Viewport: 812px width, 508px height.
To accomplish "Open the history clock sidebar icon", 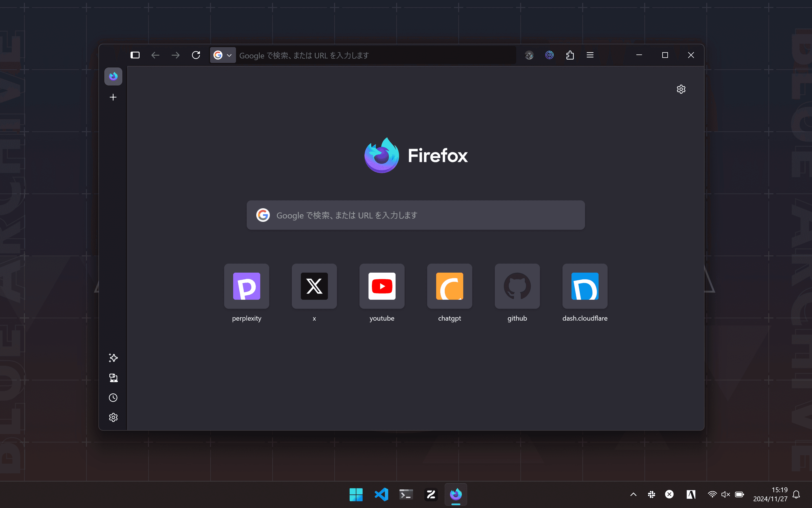I will pos(113,398).
